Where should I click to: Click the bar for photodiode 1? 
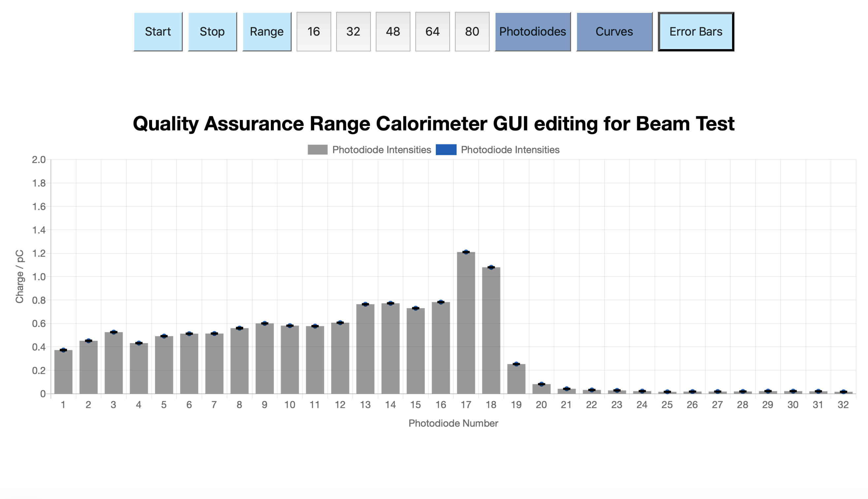click(63, 372)
